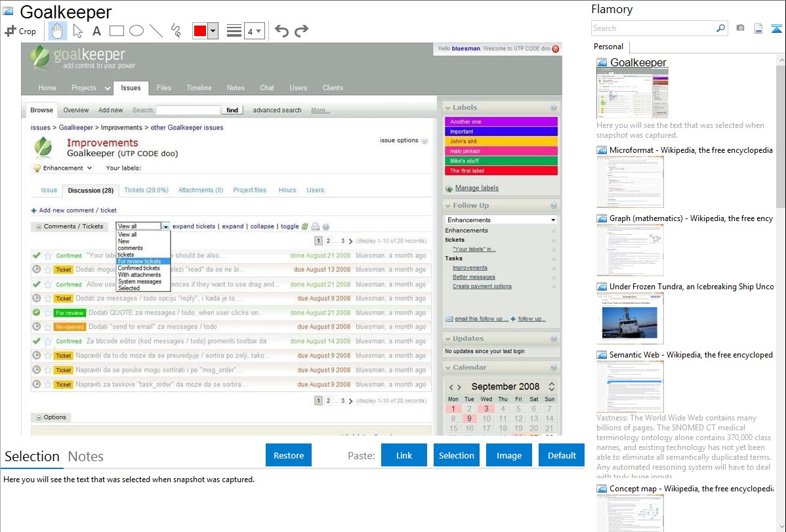Select the green "Mike's stuff" label
The width and height of the screenshot is (786, 532).
(501, 161)
